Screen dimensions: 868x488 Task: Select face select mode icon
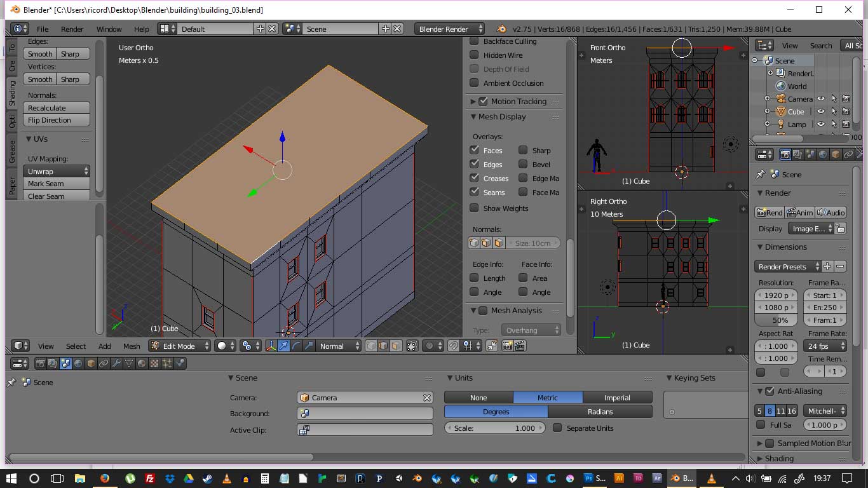pos(396,346)
